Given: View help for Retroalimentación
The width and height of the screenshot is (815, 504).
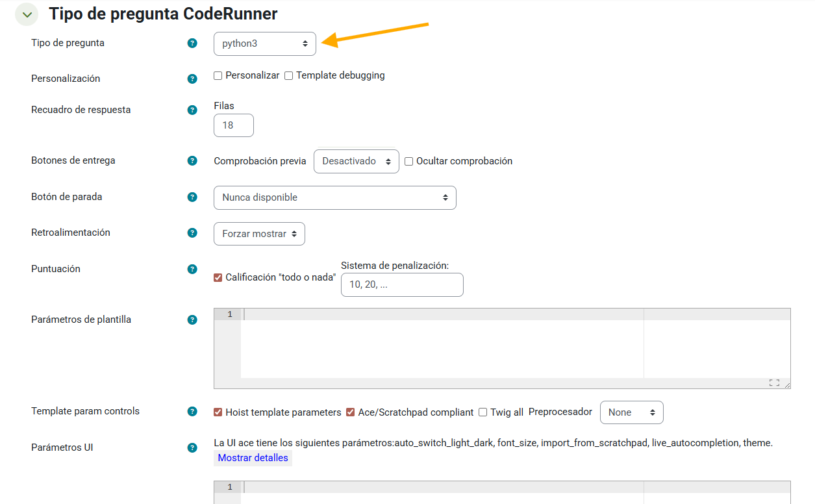Looking at the screenshot, I should pyautogui.click(x=192, y=233).
